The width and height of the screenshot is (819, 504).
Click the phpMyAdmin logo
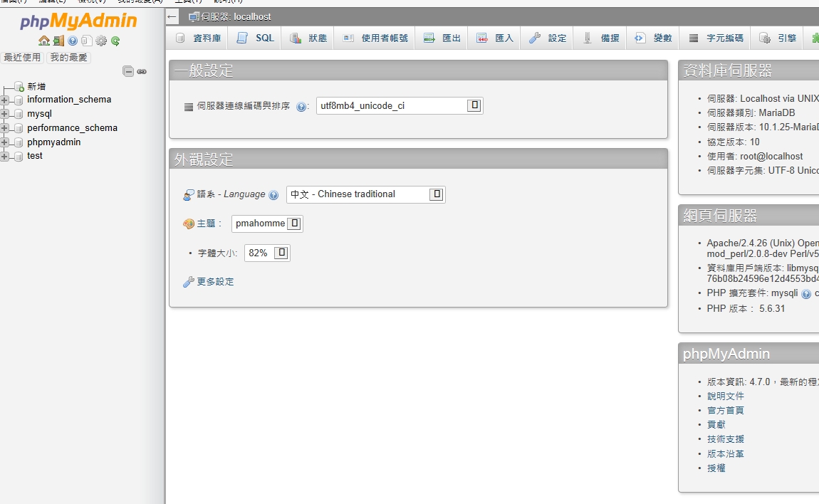(x=78, y=21)
